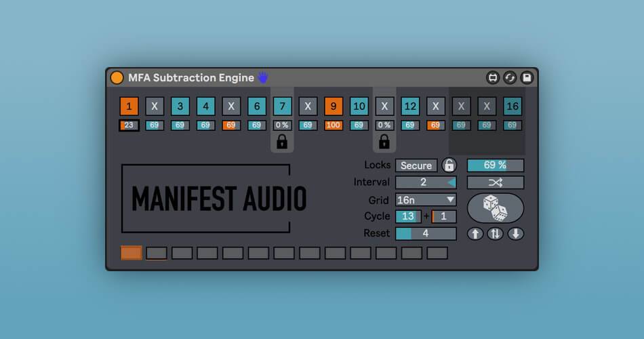Select the 69 probability box under step 10
This screenshot has height=339, width=644.
359,125
